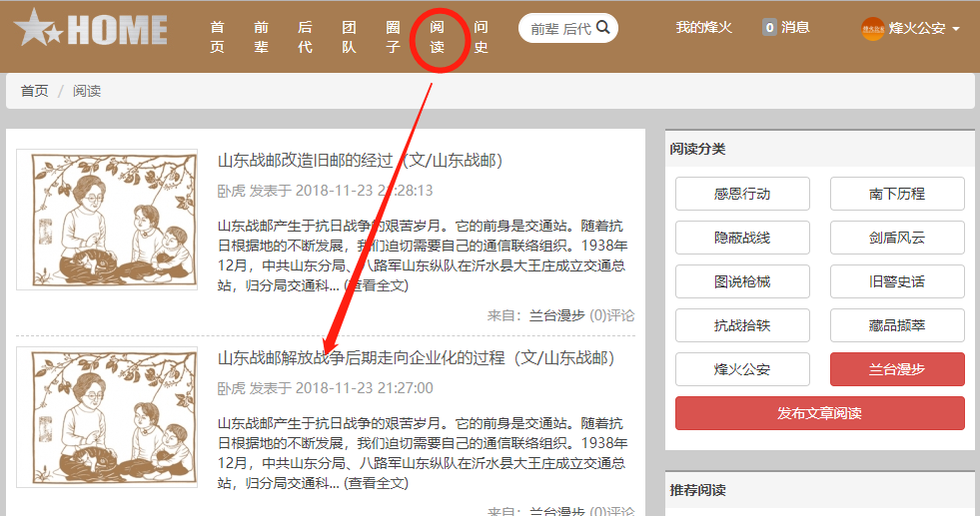Focus the 前辈 后代 search field
980x516 pixels.
click(559, 29)
